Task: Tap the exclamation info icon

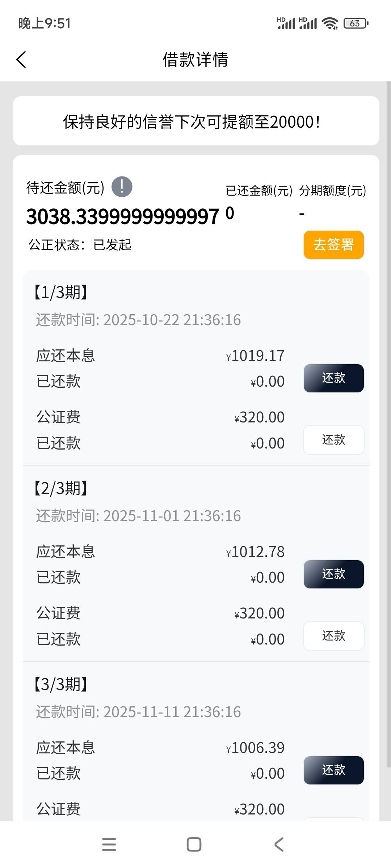Action: coord(122,187)
